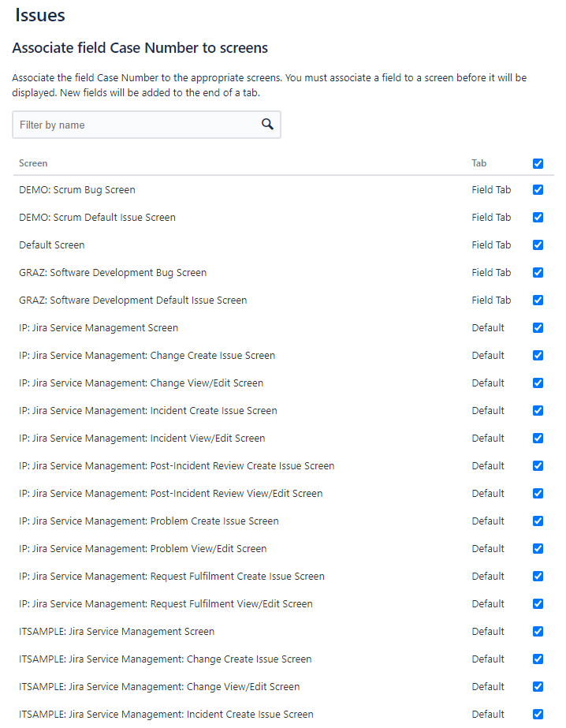Select IP: Problem View/Edit Screen name
The height and width of the screenshot is (728, 566).
coord(143,548)
